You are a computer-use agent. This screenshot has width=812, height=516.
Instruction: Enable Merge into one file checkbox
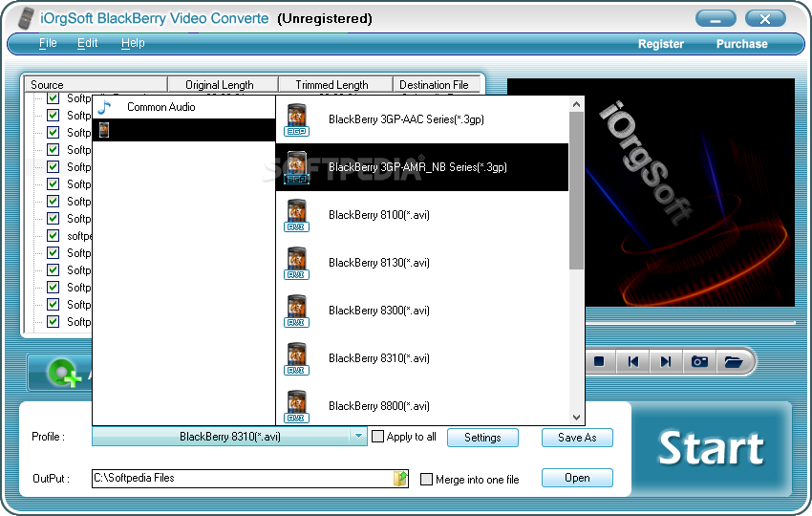click(x=426, y=480)
